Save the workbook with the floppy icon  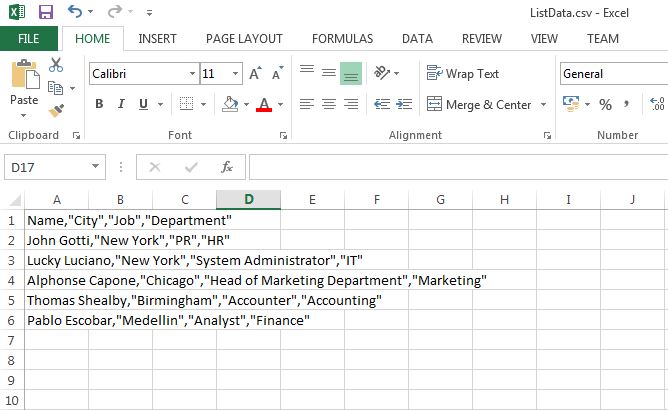(46, 12)
